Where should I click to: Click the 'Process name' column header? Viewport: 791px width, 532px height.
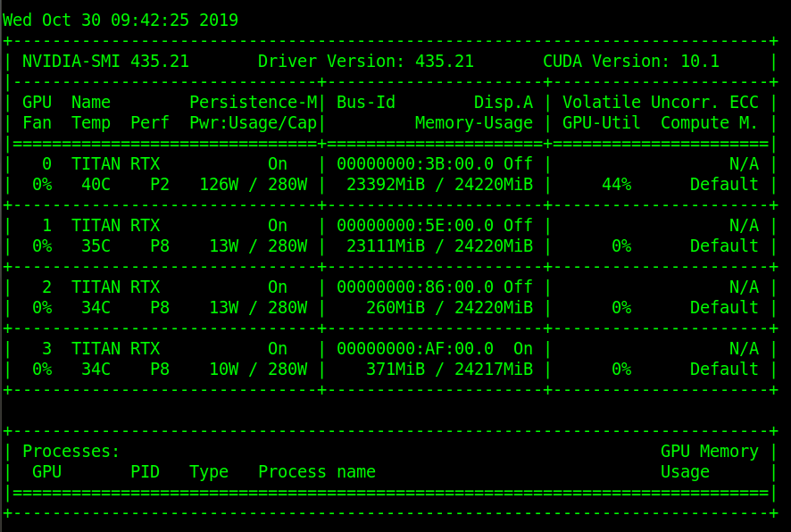pyautogui.click(x=317, y=472)
